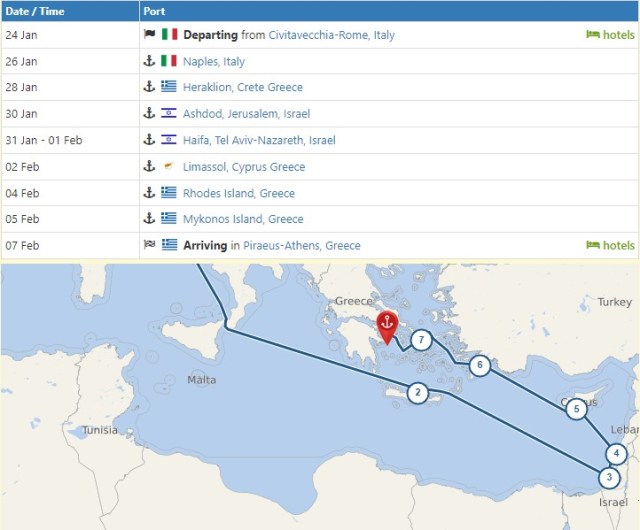Select map stop marker number 6
This screenshot has width=640, height=530.
[x=481, y=366]
